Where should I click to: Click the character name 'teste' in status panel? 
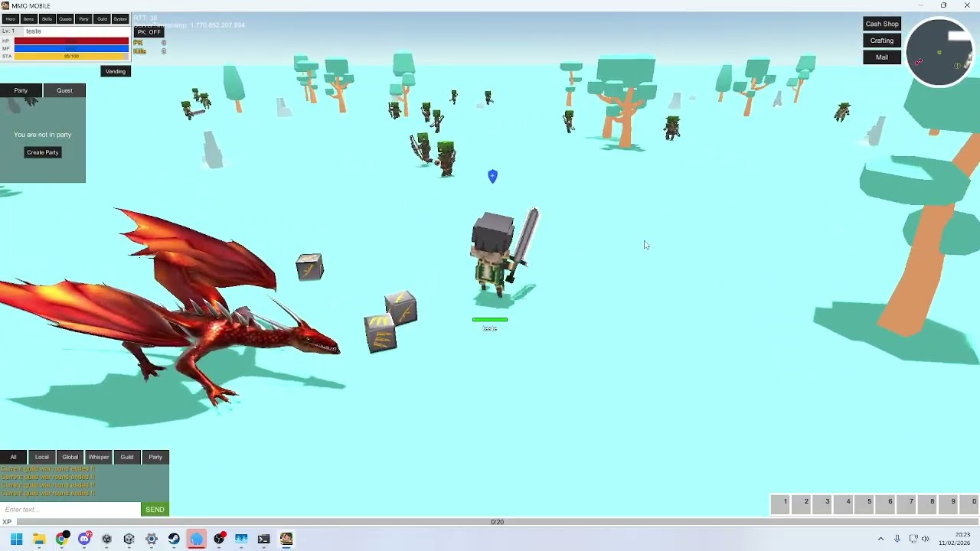click(34, 31)
